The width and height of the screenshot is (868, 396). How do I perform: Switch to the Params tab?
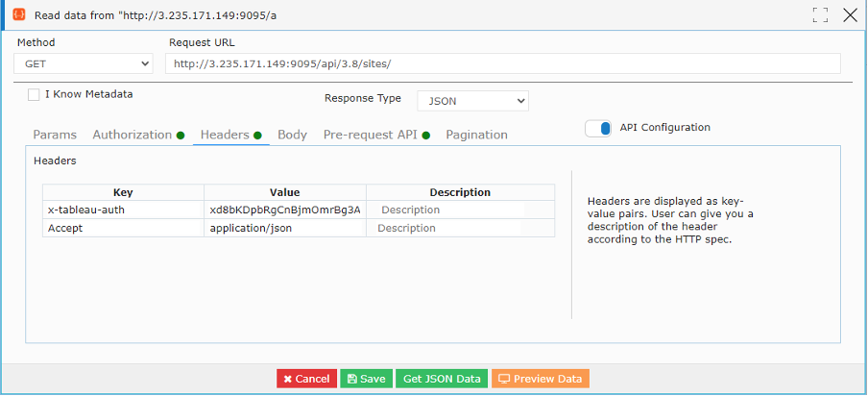coord(55,135)
